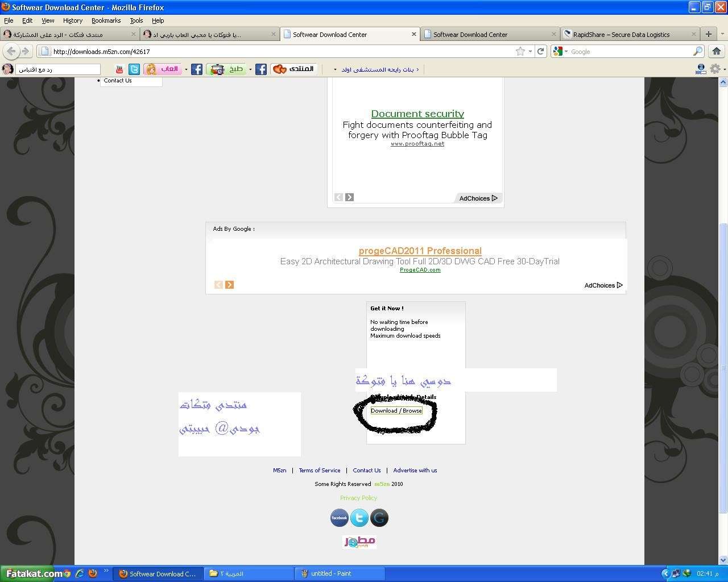Reload the page with the refresh icon

tap(541, 51)
